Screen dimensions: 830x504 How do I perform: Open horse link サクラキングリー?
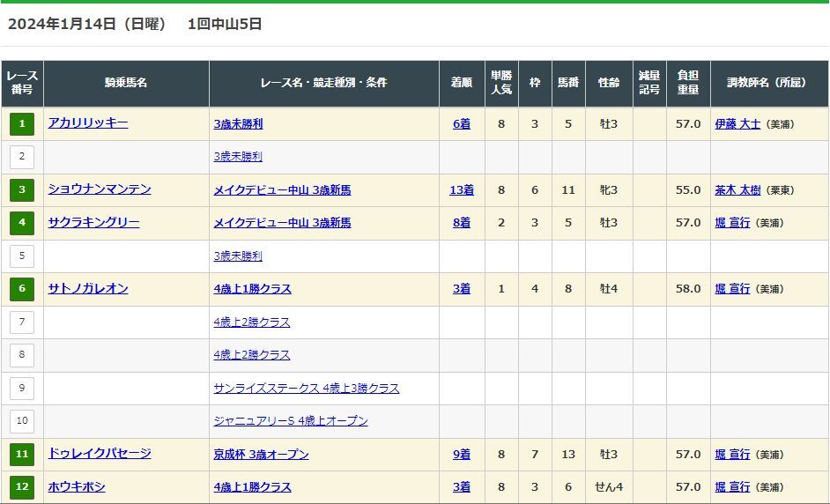point(93,222)
